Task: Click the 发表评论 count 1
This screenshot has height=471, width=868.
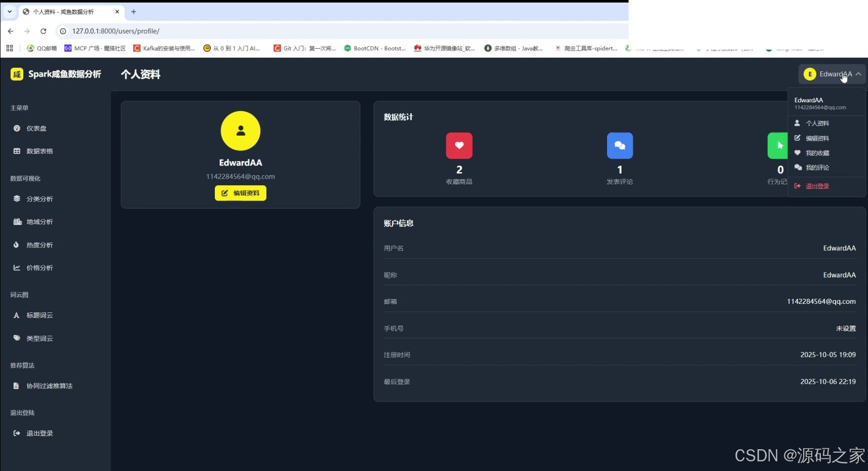Action: (x=620, y=170)
